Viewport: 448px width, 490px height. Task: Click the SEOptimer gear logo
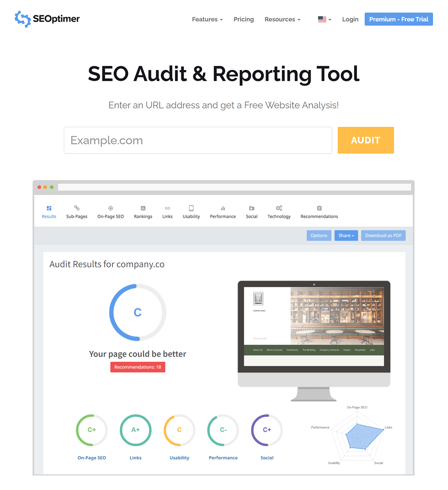pos(23,19)
